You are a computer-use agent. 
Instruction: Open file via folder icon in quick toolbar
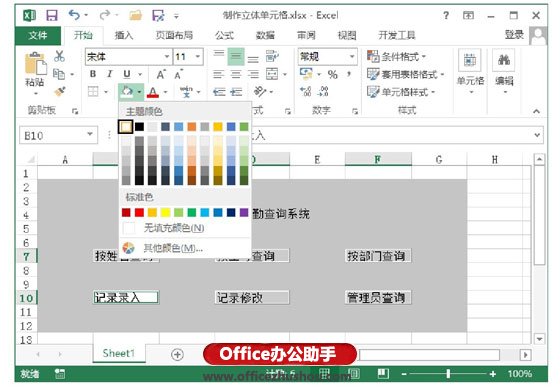pyautogui.click(x=136, y=15)
